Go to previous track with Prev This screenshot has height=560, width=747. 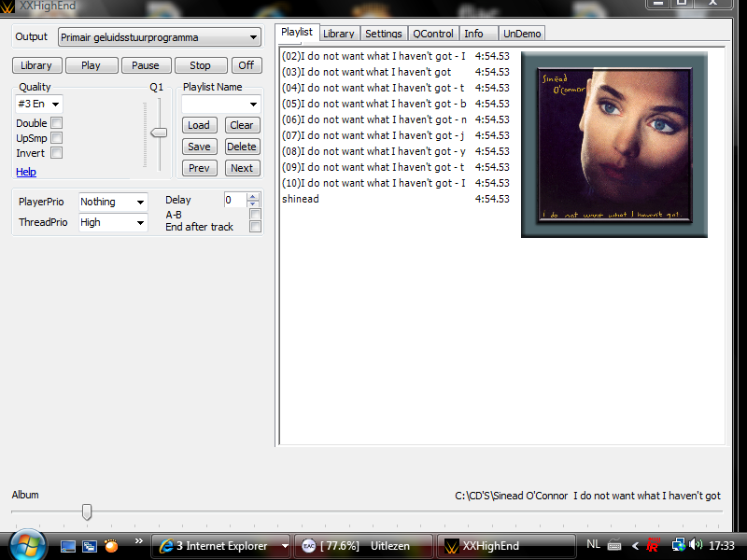(x=199, y=168)
